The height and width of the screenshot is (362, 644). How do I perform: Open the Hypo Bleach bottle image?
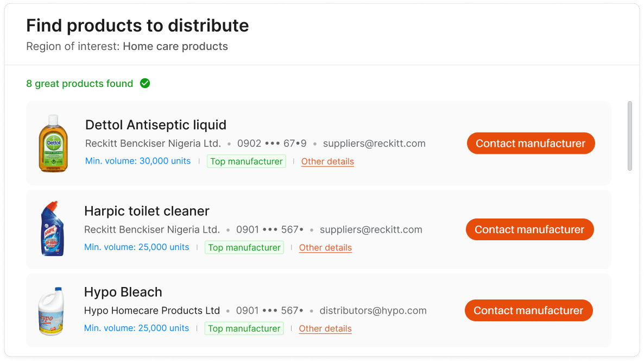tap(52, 311)
